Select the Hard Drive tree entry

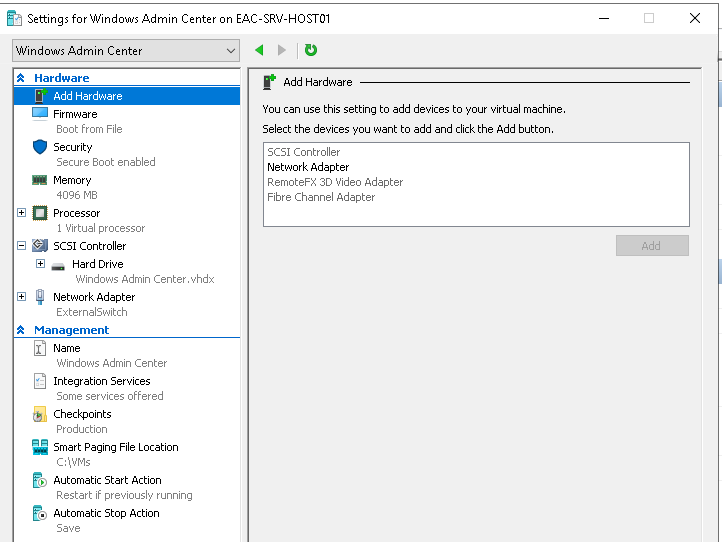(x=98, y=264)
